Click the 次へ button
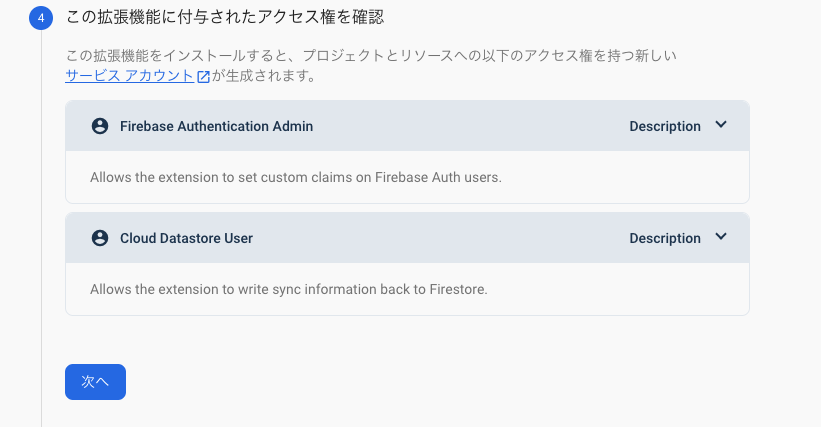 (x=95, y=382)
